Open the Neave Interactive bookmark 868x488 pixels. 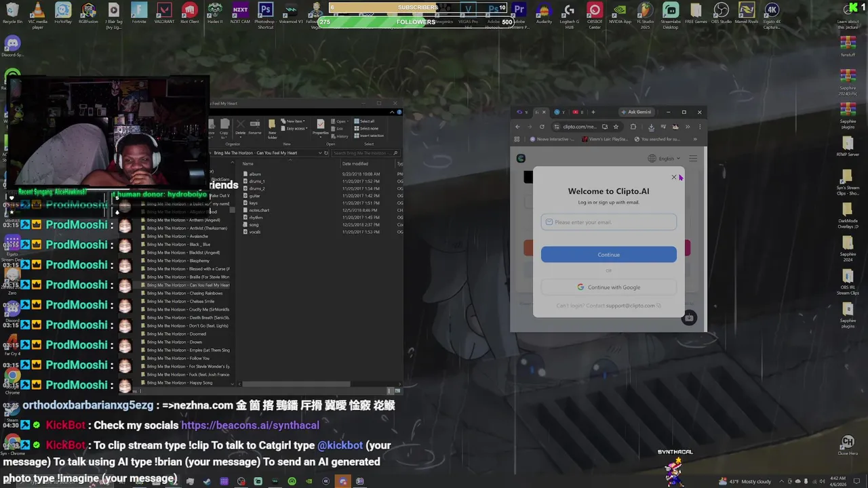[x=553, y=140]
